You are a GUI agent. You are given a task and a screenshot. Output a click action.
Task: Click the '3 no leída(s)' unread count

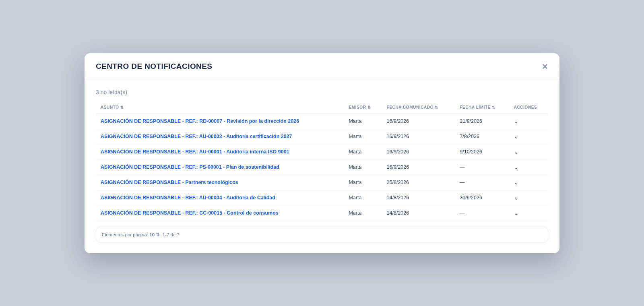pyautogui.click(x=111, y=92)
